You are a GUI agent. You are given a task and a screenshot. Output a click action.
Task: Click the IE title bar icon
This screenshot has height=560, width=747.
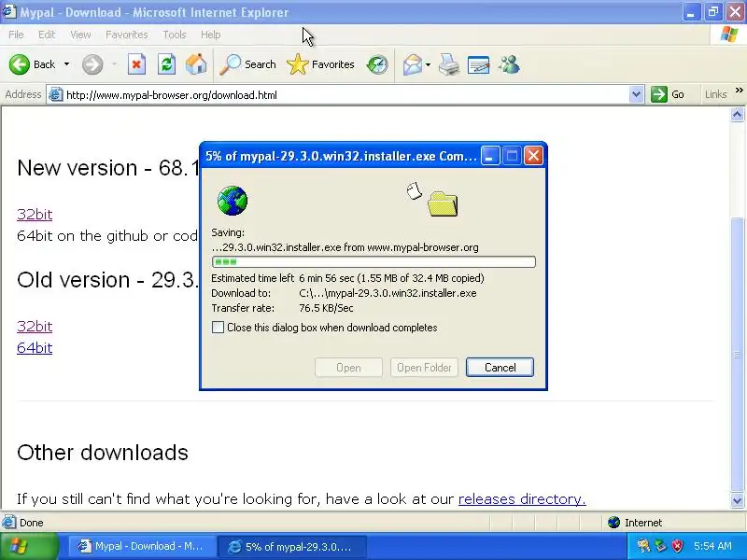[9, 12]
